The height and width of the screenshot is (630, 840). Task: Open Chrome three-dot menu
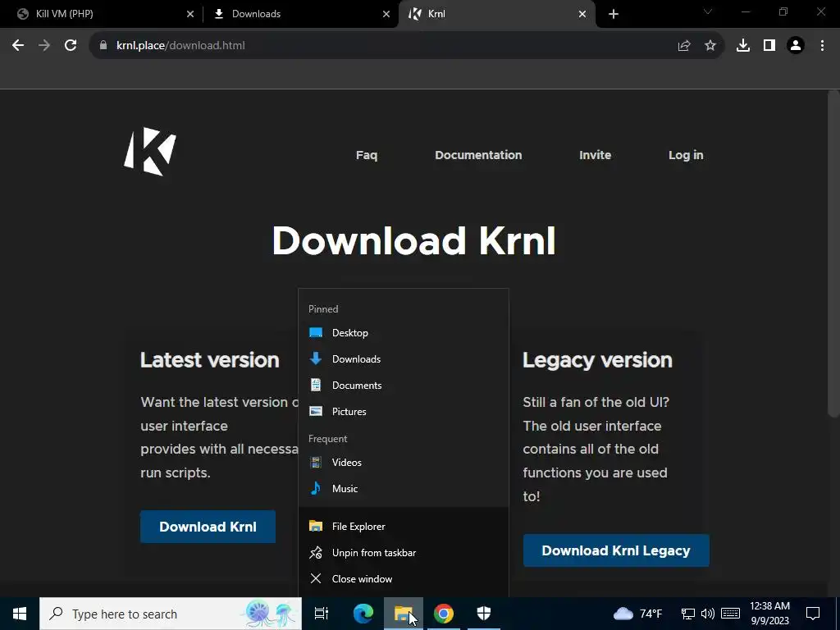click(822, 46)
